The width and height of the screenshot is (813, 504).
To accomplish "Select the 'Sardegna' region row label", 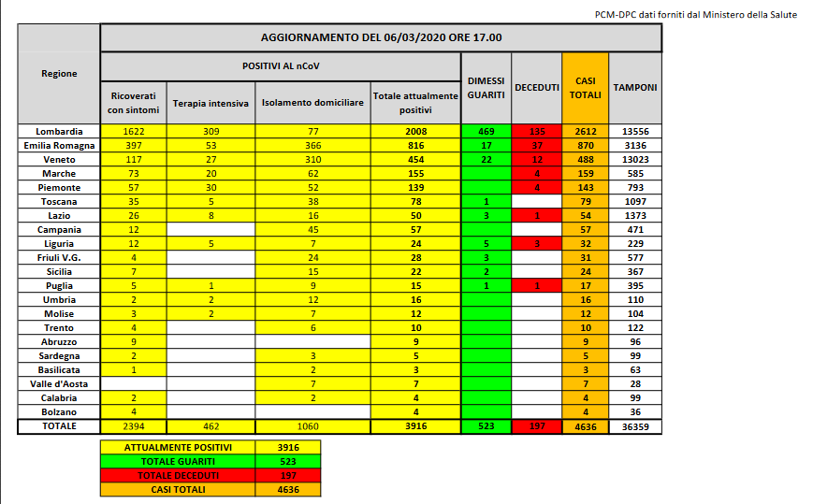I will pos(59,355).
